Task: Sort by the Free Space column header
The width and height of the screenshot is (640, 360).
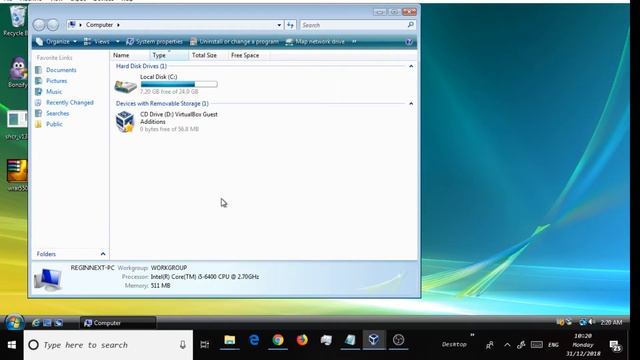Action: click(249, 55)
